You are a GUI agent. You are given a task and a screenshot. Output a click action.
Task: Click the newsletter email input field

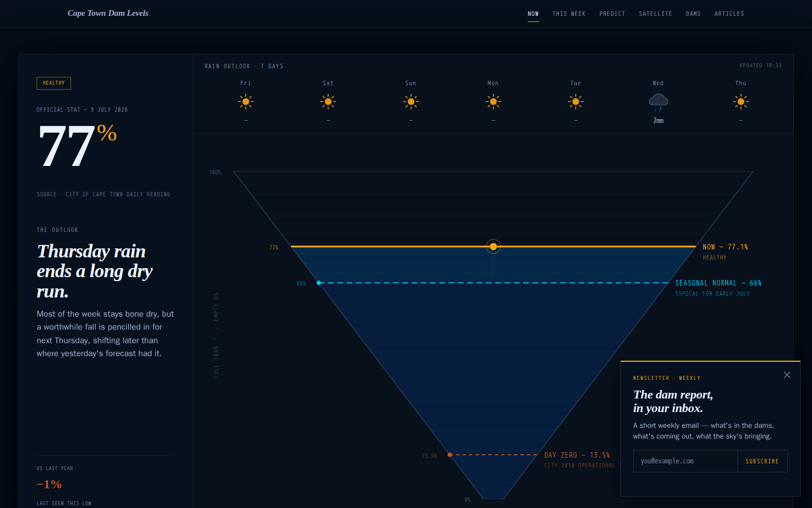tap(686, 461)
